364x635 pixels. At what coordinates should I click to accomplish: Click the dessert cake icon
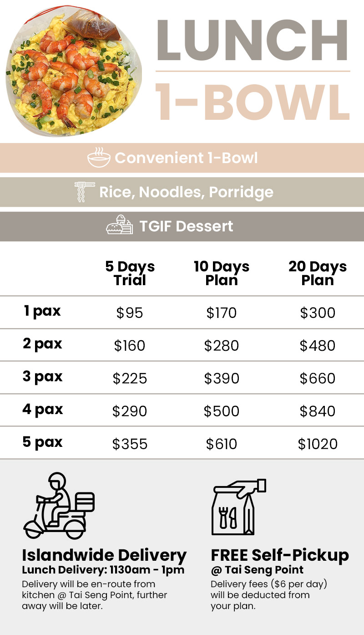pyautogui.click(x=119, y=225)
